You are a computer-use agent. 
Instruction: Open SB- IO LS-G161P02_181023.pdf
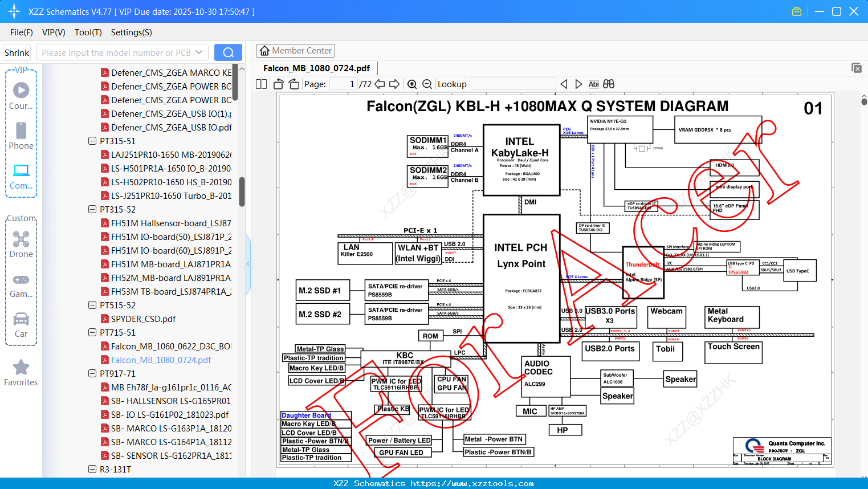[x=170, y=414]
